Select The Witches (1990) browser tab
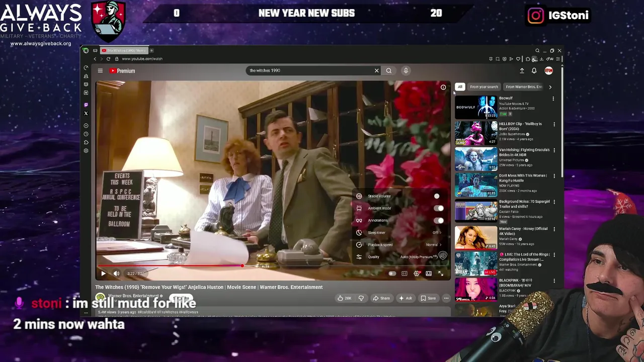Image resolution: width=644 pixels, height=362 pixels. point(124,50)
